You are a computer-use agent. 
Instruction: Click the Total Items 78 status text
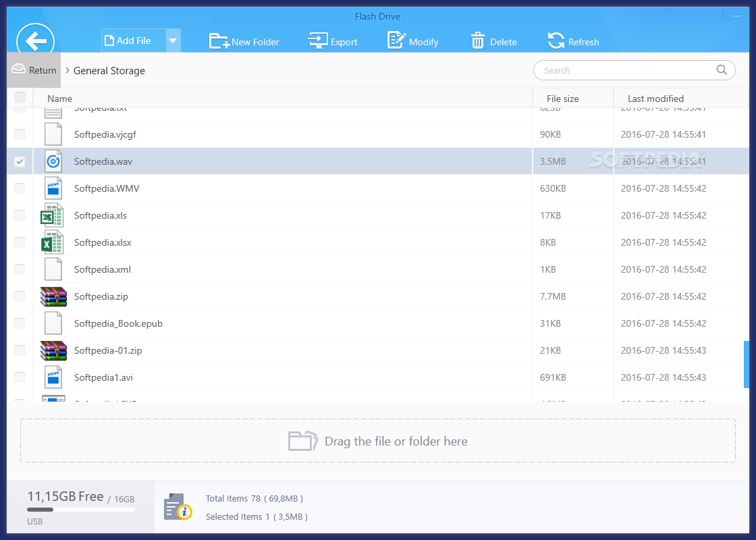pyautogui.click(x=254, y=499)
